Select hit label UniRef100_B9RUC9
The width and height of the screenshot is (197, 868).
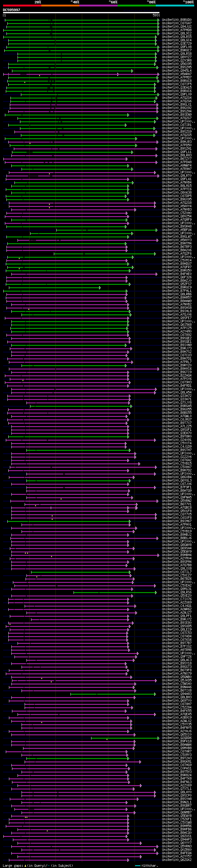[x=177, y=287]
